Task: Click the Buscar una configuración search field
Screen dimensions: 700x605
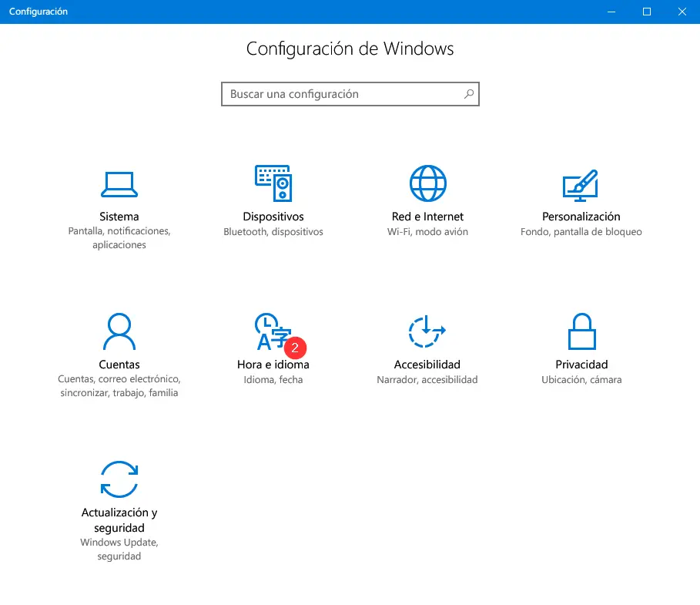Action: pyautogui.click(x=350, y=94)
